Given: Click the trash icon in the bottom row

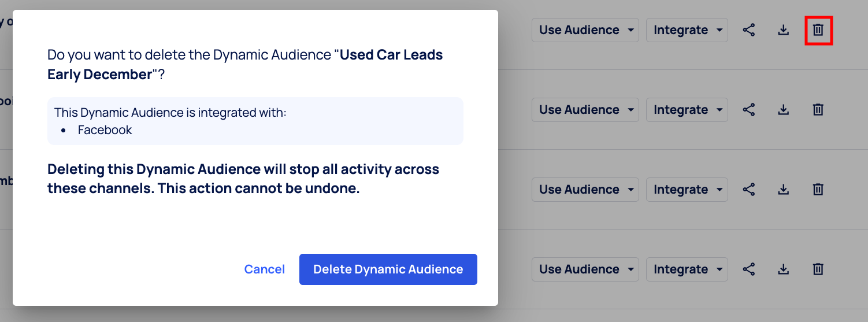Looking at the screenshot, I should point(818,269).
